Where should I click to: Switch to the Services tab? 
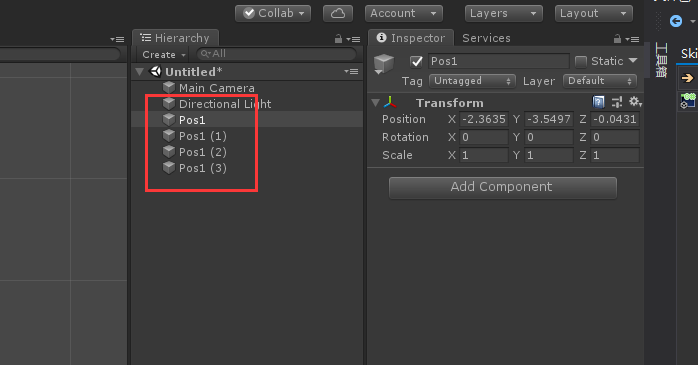pyautogui.click(x=486, y=38)
